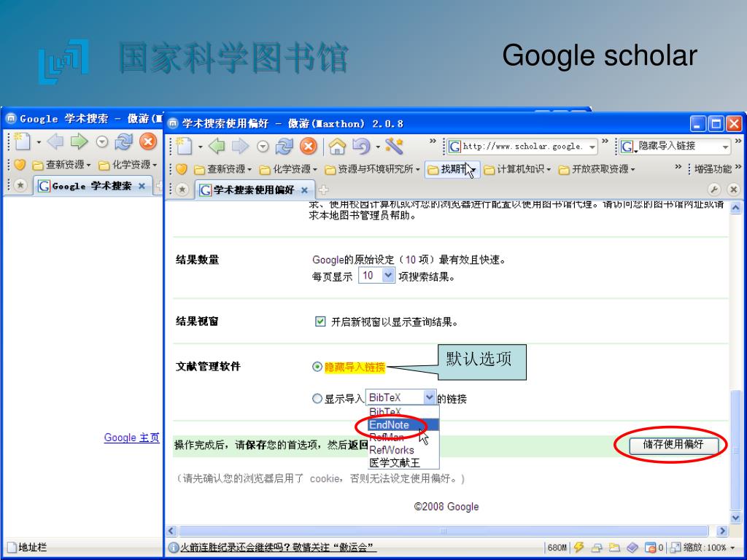Click the horizontal scrollbar thumb
Viewport: 747px width, 560px height.
click(443, 531)
